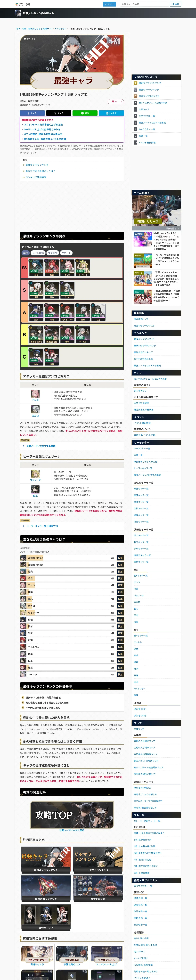Open 秧秧 character icon in C tier
This screenshot has width=196, height=980.
36,357
